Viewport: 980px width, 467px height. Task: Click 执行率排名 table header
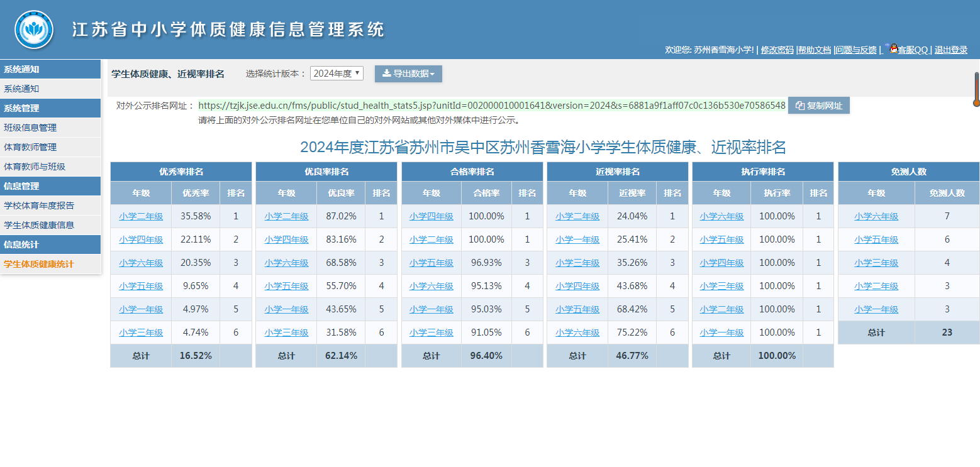point(763,172)
